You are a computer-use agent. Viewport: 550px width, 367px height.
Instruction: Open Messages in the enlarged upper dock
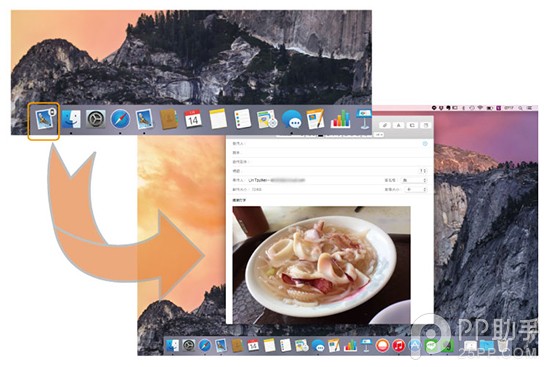tap(291, 119)
